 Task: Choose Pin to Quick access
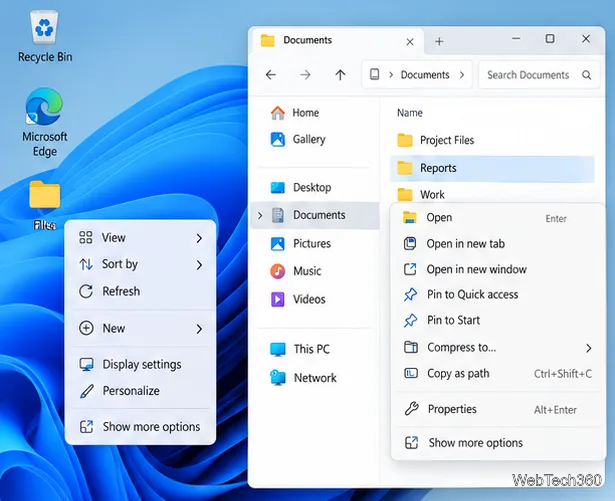point(498,295)
